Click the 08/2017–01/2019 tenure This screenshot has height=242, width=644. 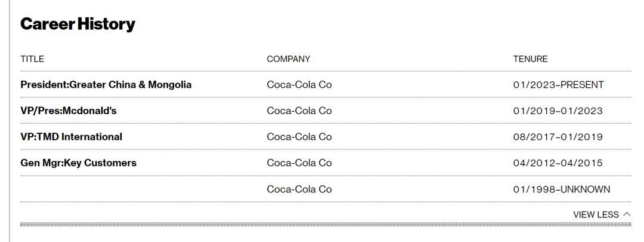[x=558, y=137]
